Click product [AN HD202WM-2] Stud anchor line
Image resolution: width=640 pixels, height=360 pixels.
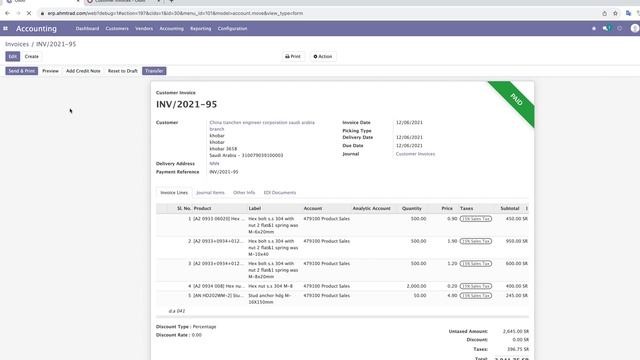click(x=218, y=296)
